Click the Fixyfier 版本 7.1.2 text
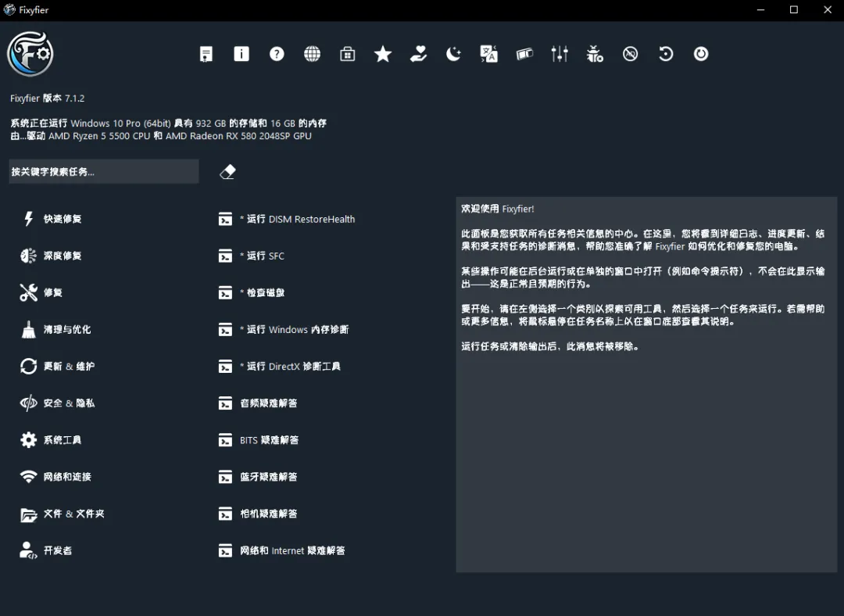The image size is (844, 616). [48, 98]
